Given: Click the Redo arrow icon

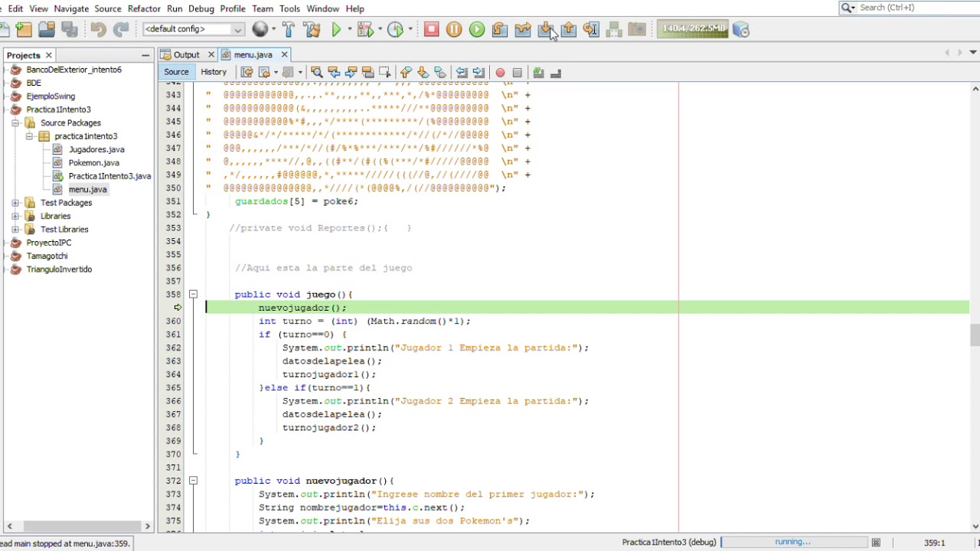Looking at the screenshot, I should click(121, 30).
